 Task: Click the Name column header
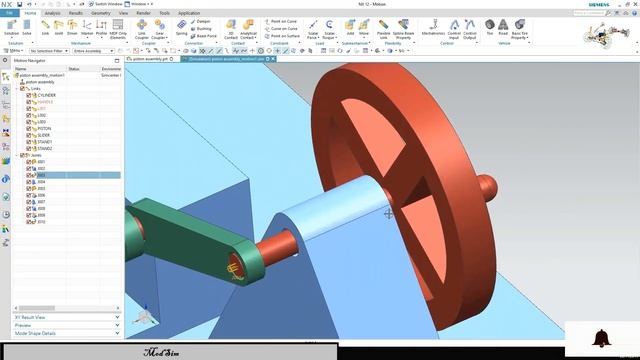coord(40,69)
